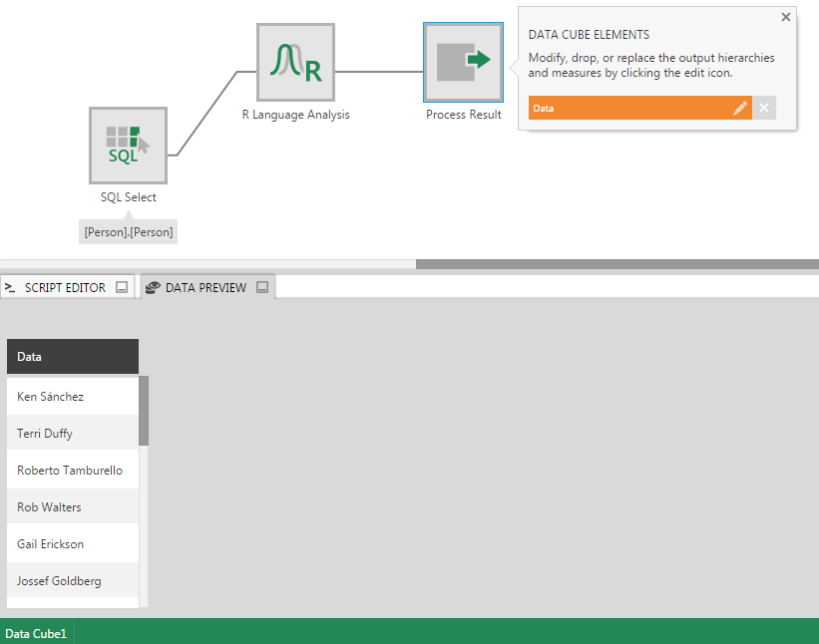
Task: Pop out the Script Editor panel
Action: (x=122, y=287)
